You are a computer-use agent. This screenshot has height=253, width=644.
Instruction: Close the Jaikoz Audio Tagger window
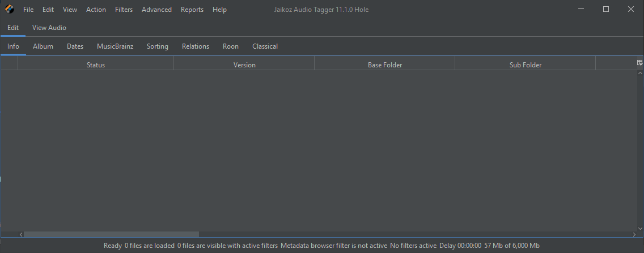click(x=631, y=10)
